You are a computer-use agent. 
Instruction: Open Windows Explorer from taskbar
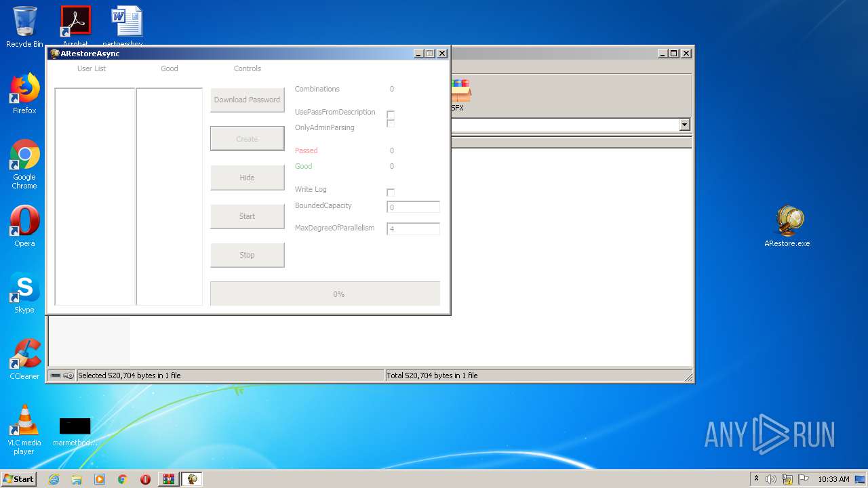point(77,479)
